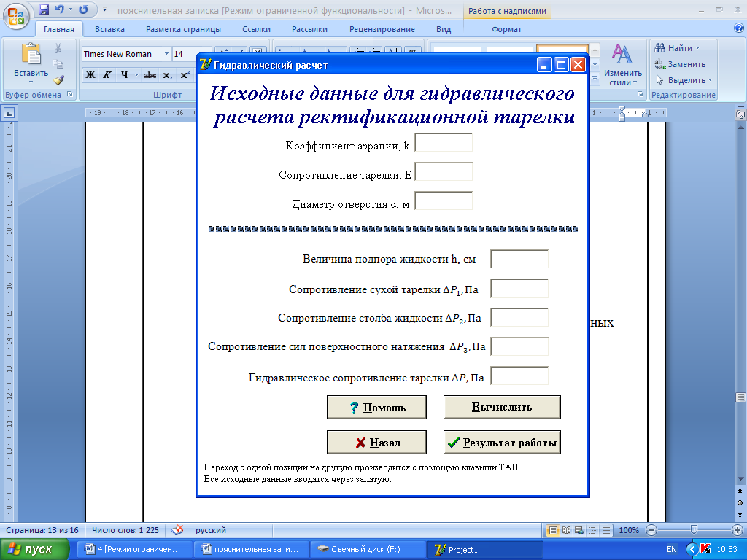This screenshot has height=560, width=747.
Task: Switch to the Главная ribbon tab
Action: pos(59,29)
